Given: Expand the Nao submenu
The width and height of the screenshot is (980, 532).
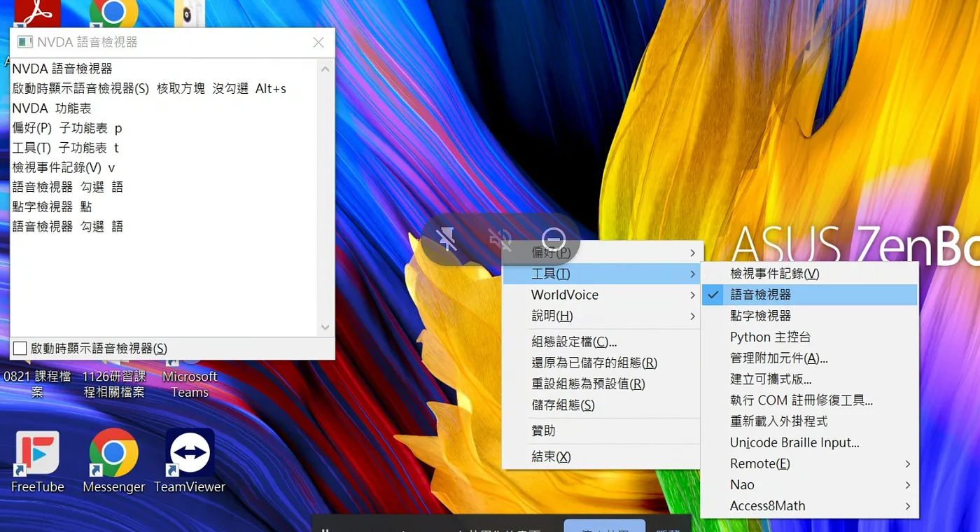Looking at the screenshot, I should (x=809, y=484).
